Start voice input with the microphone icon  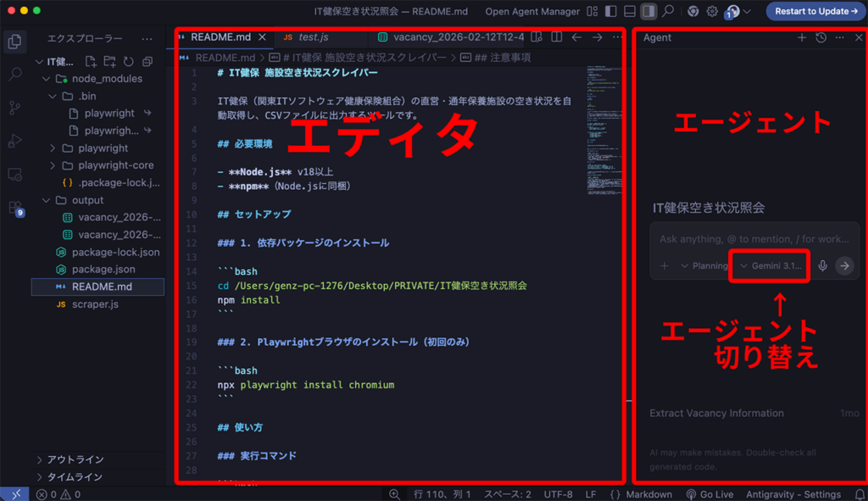click(x=824, y=265)
